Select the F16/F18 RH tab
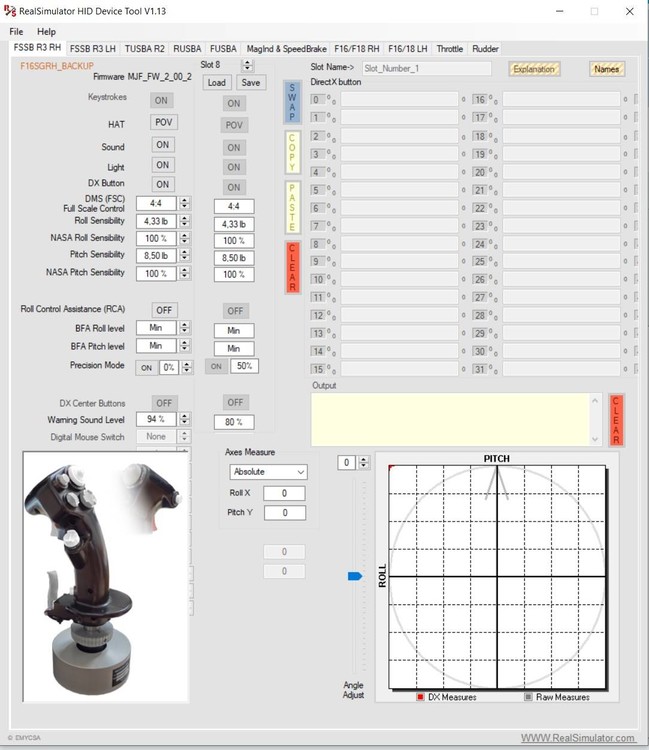649x750 pixels. click(x=357, y=49)
